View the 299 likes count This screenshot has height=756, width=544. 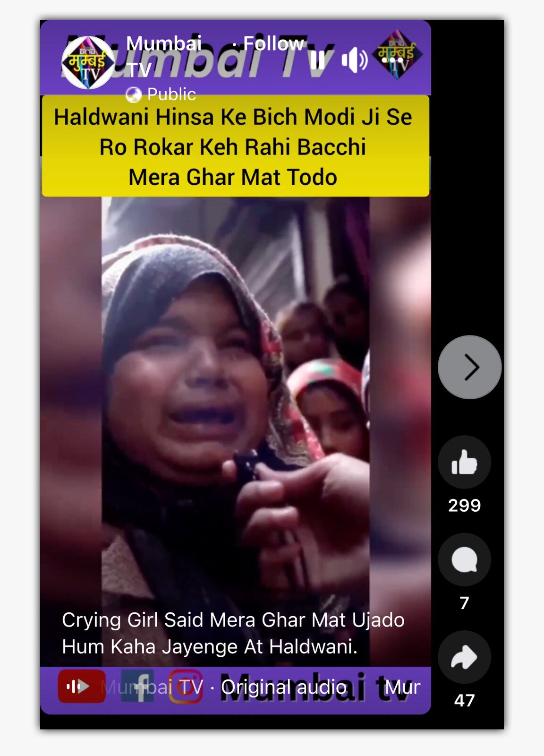click(x=464, y=506)
